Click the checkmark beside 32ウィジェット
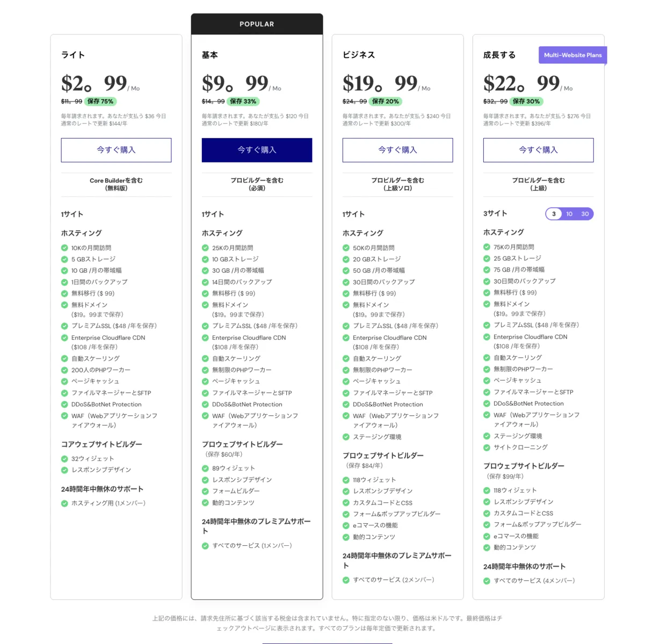660x644 pixels. [64, 459]
